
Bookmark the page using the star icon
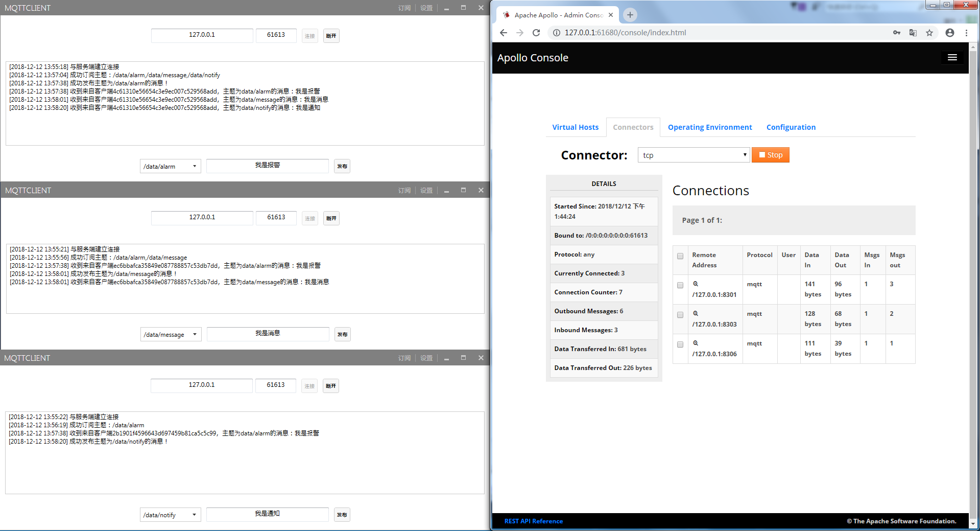[929, 32]
